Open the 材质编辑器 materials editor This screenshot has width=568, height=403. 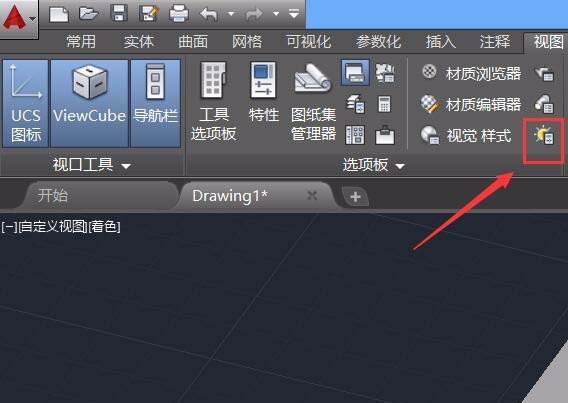(x=471, y=104)
